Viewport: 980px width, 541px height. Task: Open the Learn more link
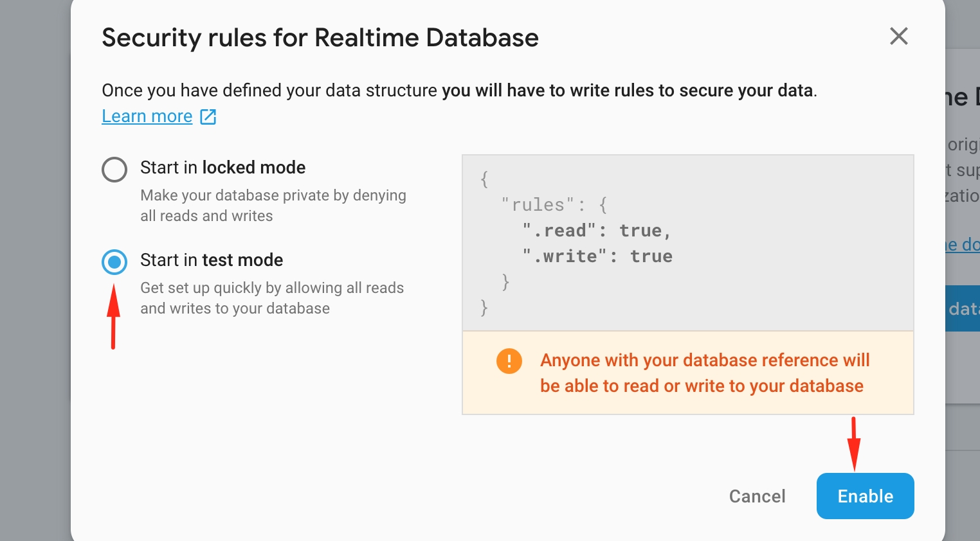(x=147, y=116)
